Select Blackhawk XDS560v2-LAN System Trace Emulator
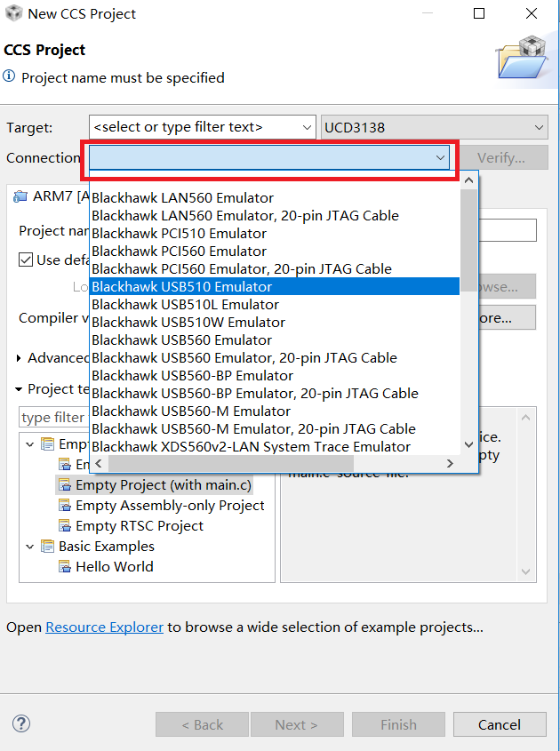Viewport: 560px width, 751px height. (x=275, y=446)
